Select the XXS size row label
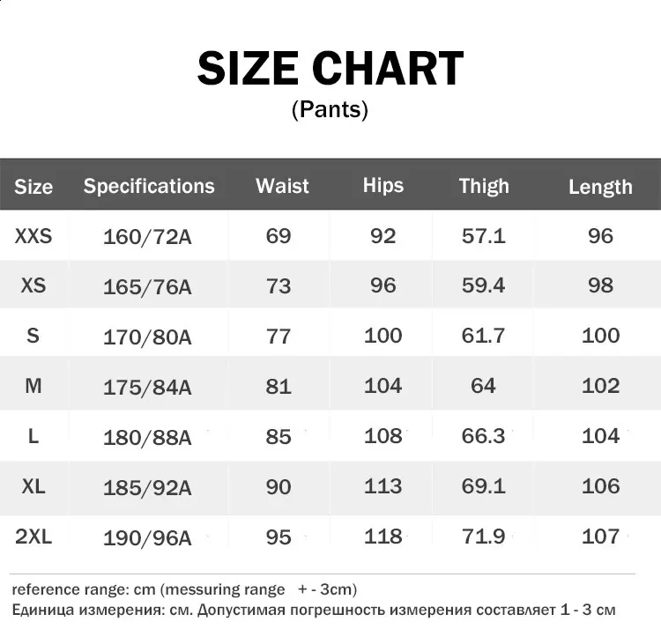 click(x=33, y=236)
